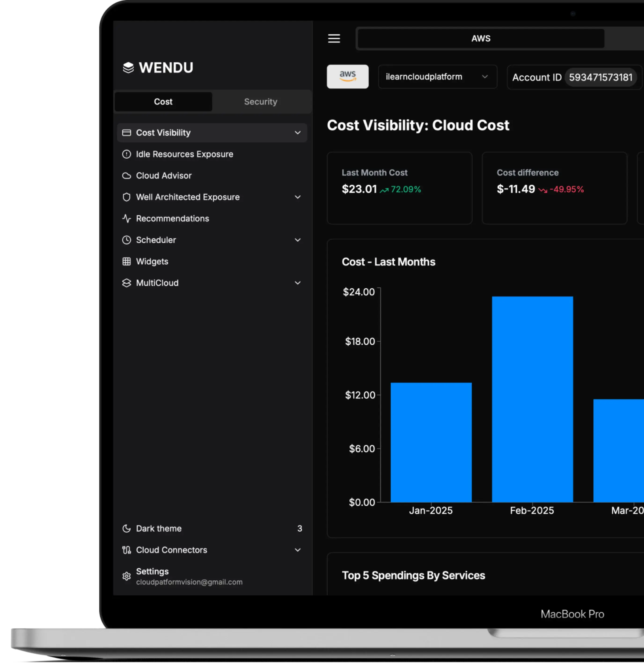Click the AWS logo badge
644x665 pixels.
pos(348,77)
